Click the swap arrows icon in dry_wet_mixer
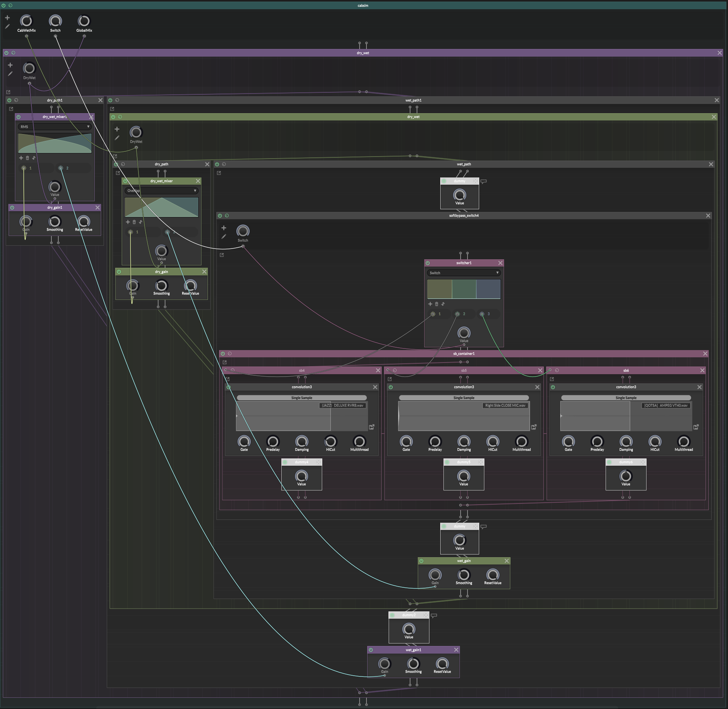This screenshot has height=709, width=728. click(140, 222)
